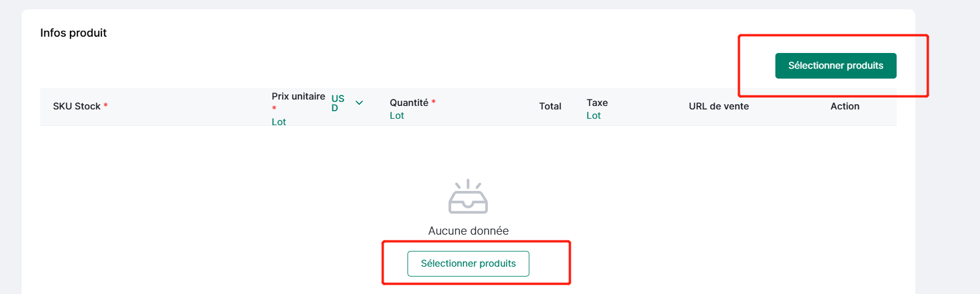Click the red asterisk under Prix unitaire
The width and height of the screenshot is (980, 294).
[x=274, y=109]
